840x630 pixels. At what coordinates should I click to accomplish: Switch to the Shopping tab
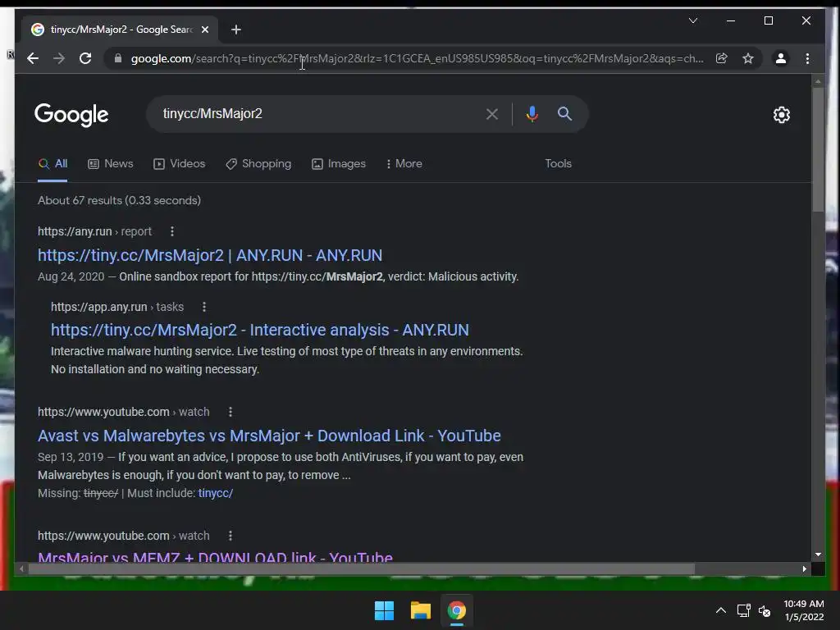258,164
